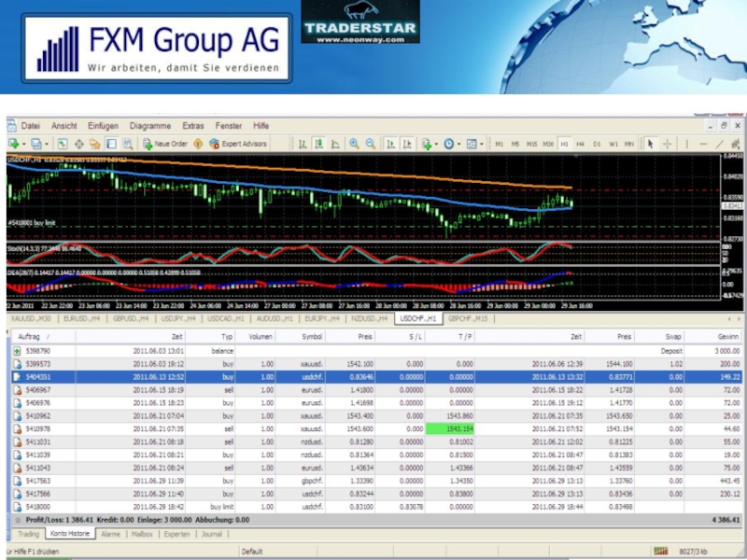
Task: Select the crosshair tool
Action: point(668,144)
